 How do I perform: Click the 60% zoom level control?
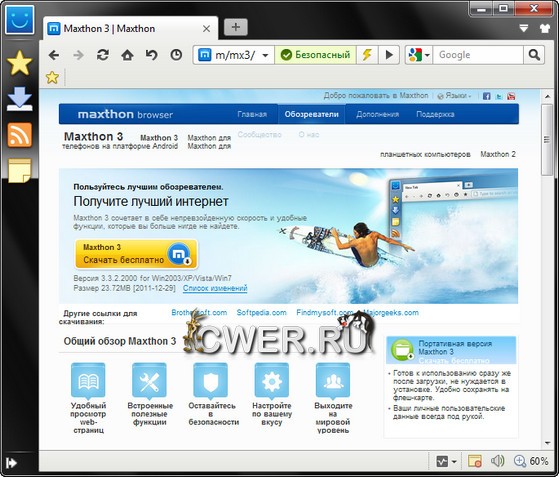pyautogui.click(x=531, y=461)
